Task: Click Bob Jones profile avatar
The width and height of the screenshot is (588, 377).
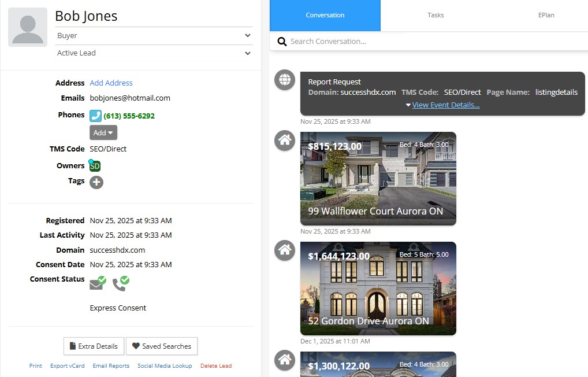Action: [x=28, y=27]
